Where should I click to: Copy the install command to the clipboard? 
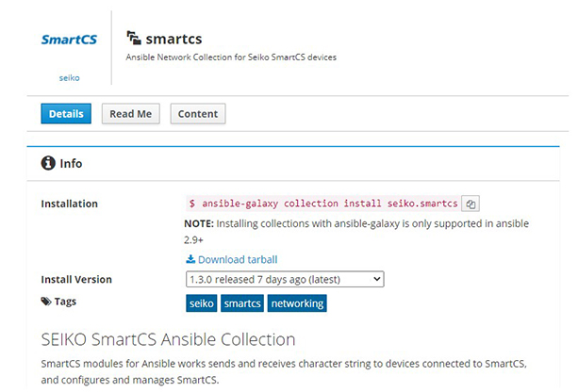pyautogui.click(x=470, y=204)
